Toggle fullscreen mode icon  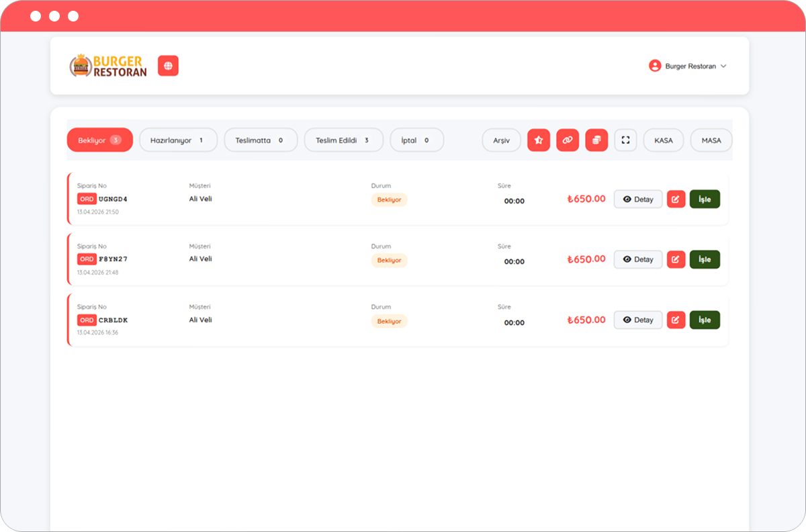click(x=625, y=140)
